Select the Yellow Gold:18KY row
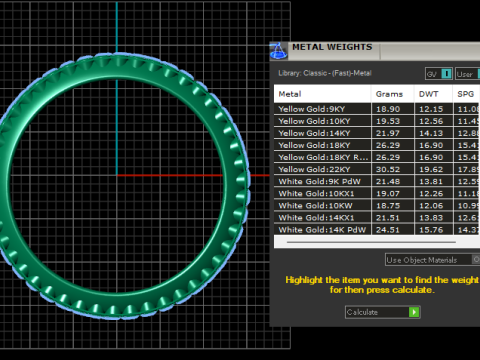 click(377, 145)
